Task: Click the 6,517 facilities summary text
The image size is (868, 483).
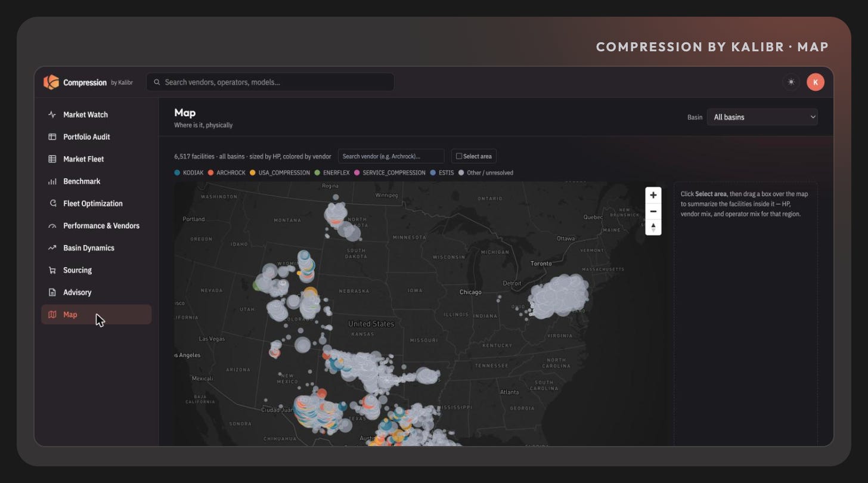Action: pyautogui.click(x=253, y=156)
